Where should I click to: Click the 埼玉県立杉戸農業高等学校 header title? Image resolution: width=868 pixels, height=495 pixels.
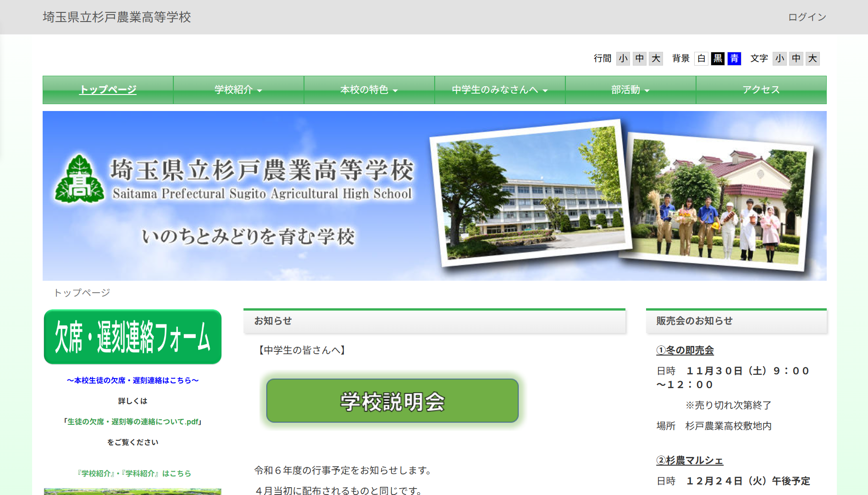tap(117, 17)
